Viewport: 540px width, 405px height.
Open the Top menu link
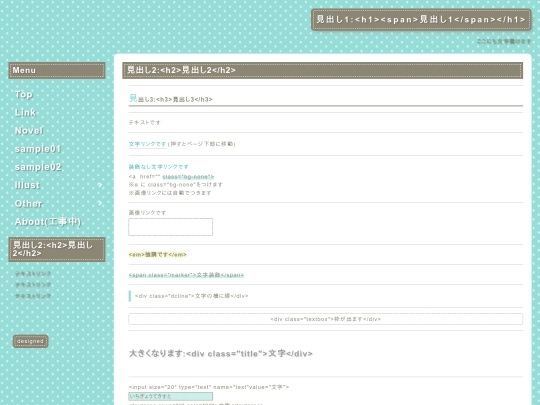point(23,94)
